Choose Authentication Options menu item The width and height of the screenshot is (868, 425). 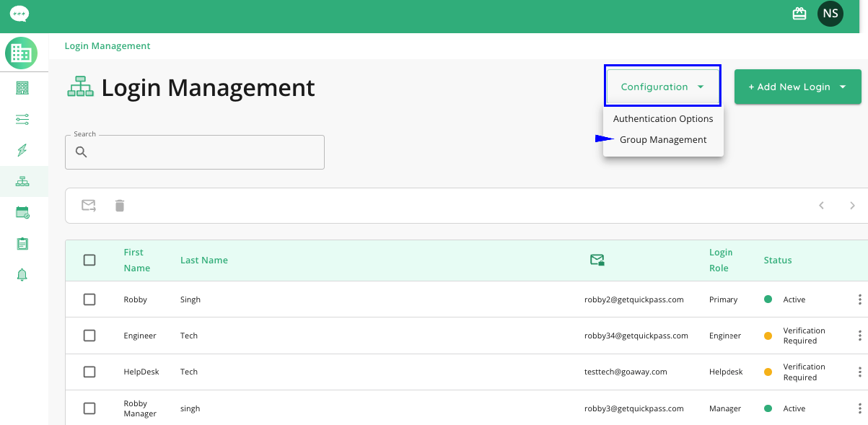click(663, 119)
